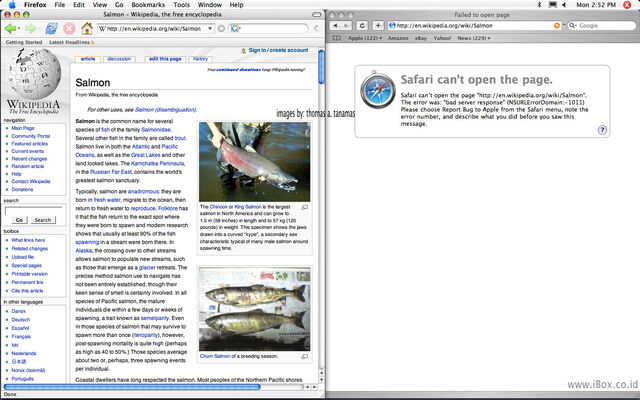Click Safari add bookmark plus button
Screen dimensions: 640x400
point(378,25)
